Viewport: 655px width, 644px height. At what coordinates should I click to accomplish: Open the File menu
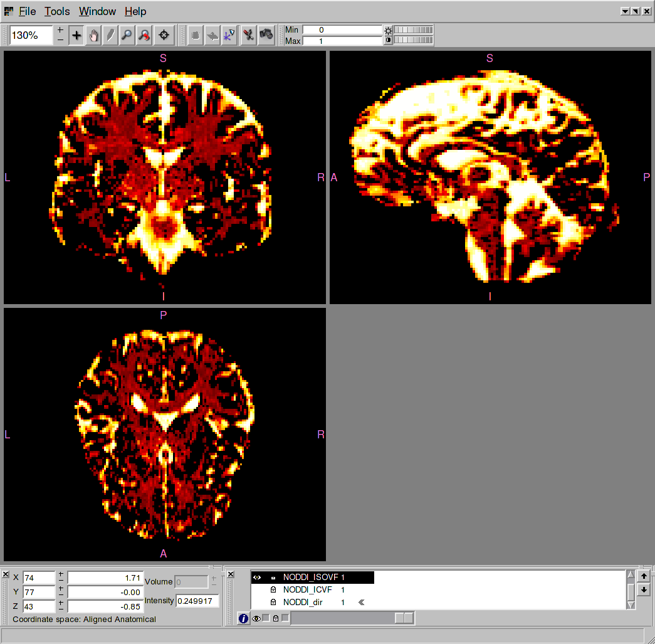click(x=27, y=11)
